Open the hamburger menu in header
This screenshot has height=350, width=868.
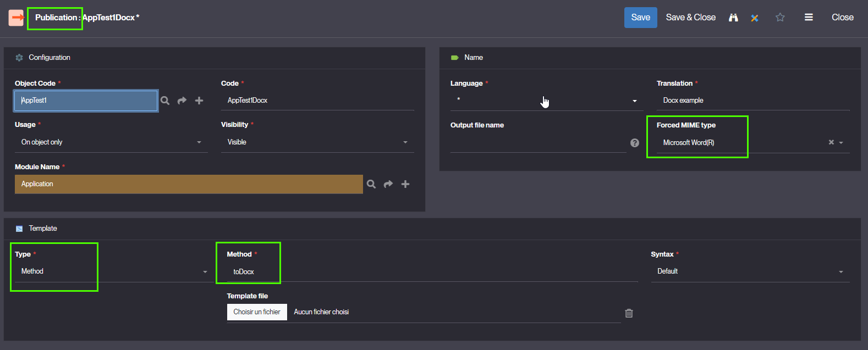click(809, 18)
